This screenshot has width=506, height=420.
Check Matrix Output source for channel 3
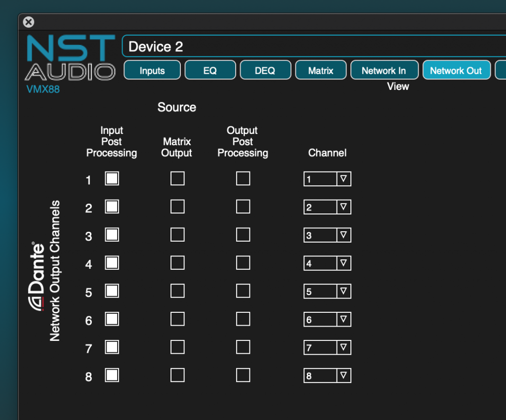pyautogui.click(x=177, y=234)
